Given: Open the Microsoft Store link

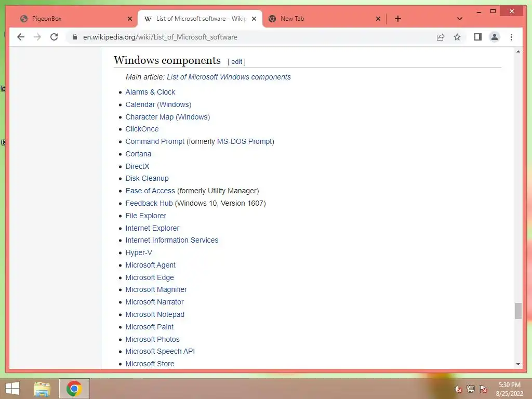Looking at the screenshot, I should (x=150, y=364).
